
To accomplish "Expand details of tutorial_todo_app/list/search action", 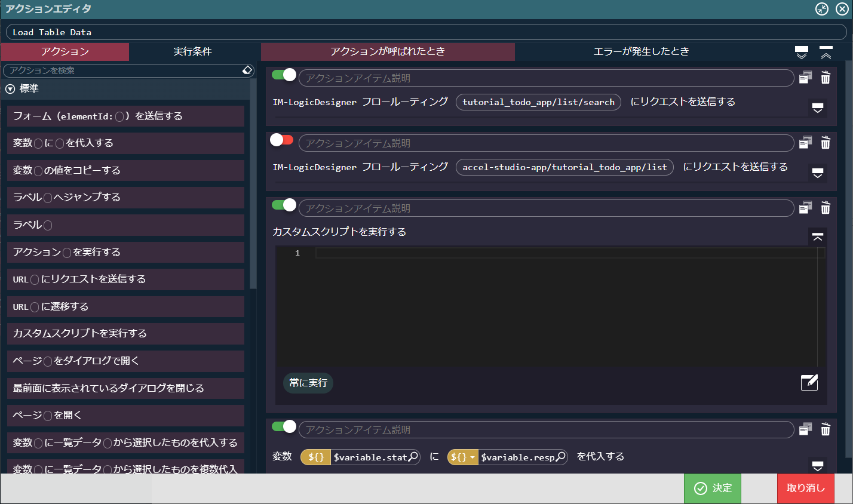I will 818,108.
